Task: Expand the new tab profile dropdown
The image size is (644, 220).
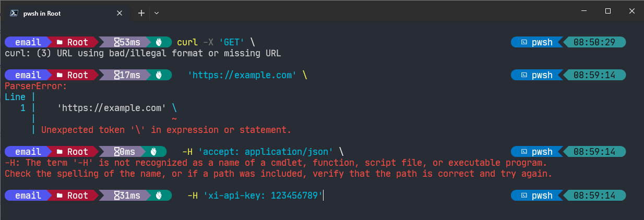Action: click(x=157, y=14)
